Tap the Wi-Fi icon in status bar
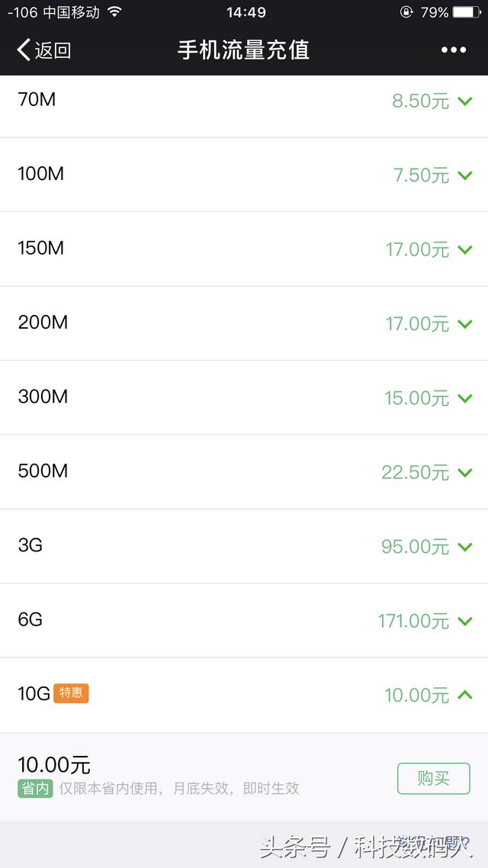This screenshot has width=488, height=868. click(x=114, y=11)
